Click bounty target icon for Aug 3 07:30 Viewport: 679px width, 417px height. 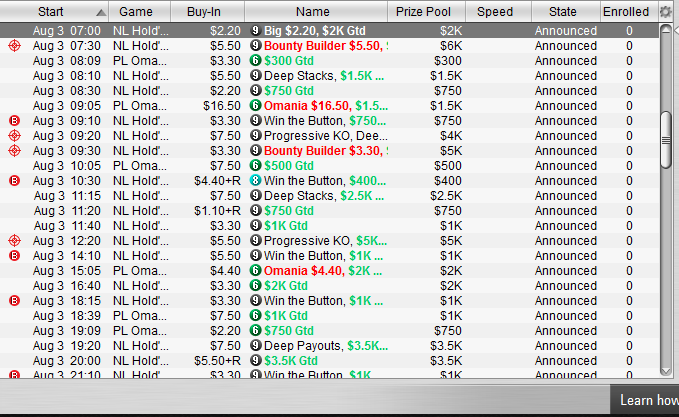pos(14,45)
